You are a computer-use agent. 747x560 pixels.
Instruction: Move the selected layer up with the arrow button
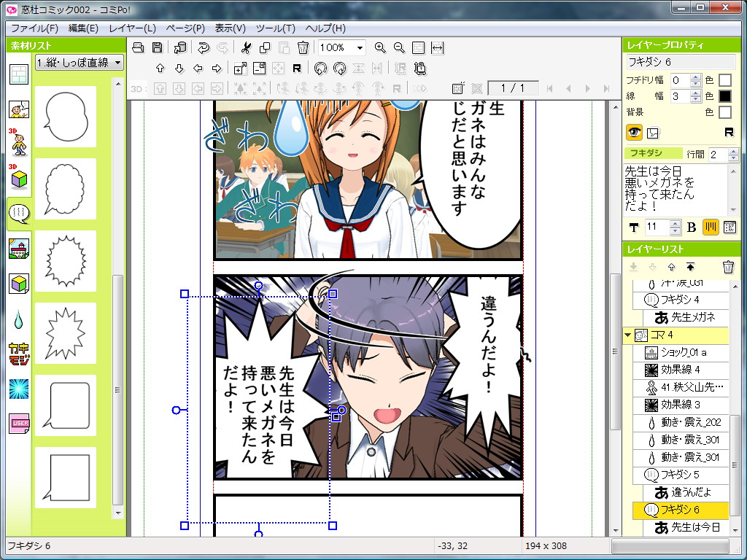671,267
